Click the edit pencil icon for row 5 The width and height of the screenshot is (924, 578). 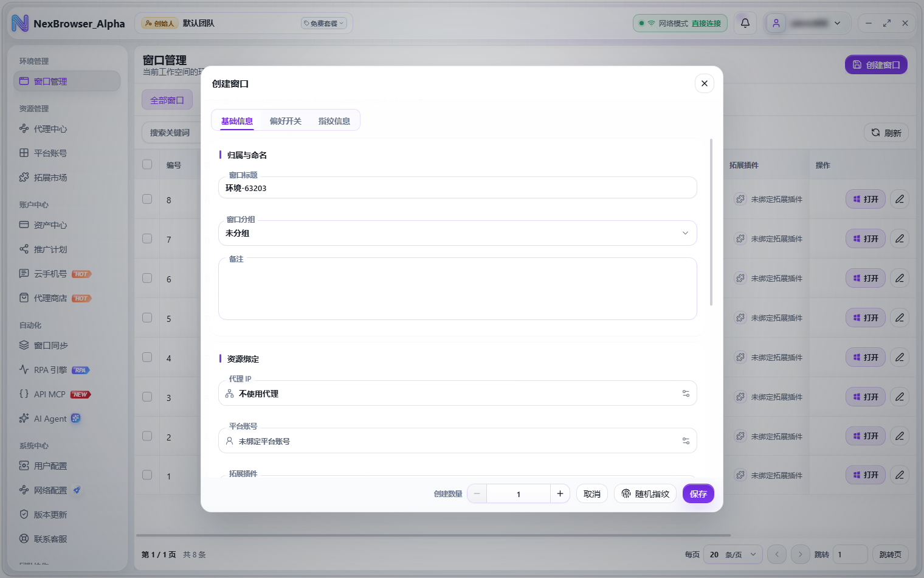click(900, 318)
